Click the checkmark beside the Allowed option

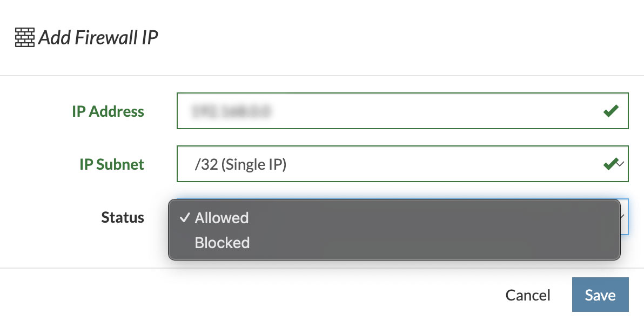pos(185,218)
